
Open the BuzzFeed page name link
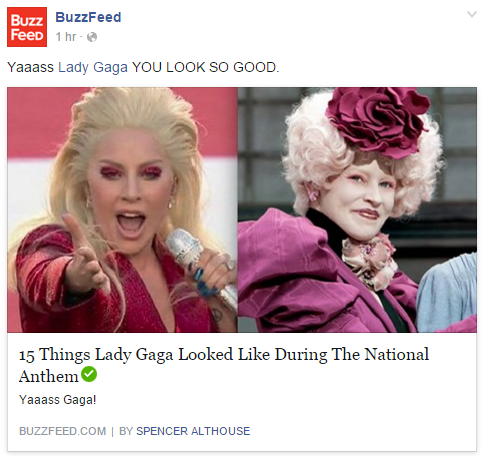(88, 17)
